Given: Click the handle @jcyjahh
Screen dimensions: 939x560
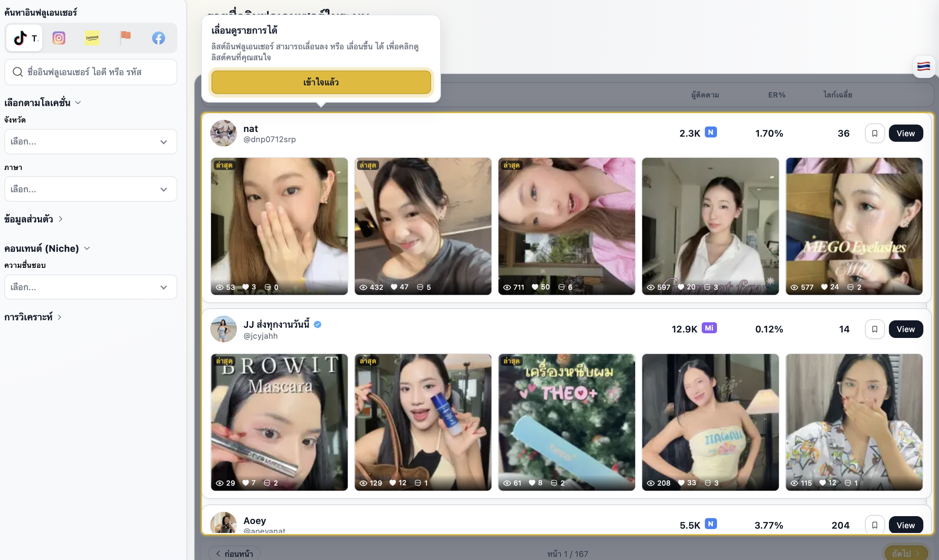Looking at the screenshot, I should 260,336.
